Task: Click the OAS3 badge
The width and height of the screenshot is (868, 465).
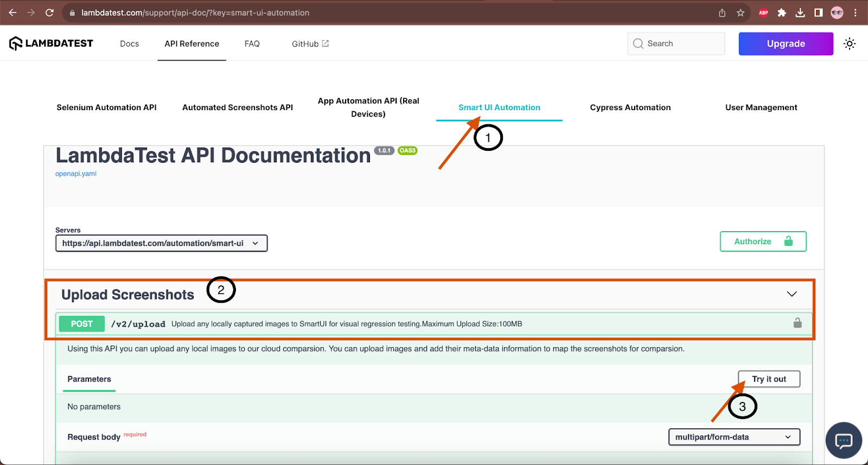Action: tap(407, 151)
